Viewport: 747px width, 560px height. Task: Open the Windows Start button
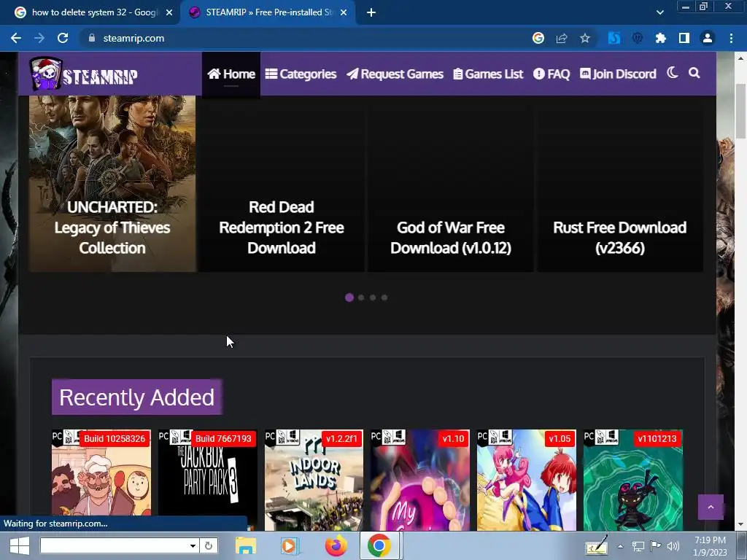click(x=20, y=545)
